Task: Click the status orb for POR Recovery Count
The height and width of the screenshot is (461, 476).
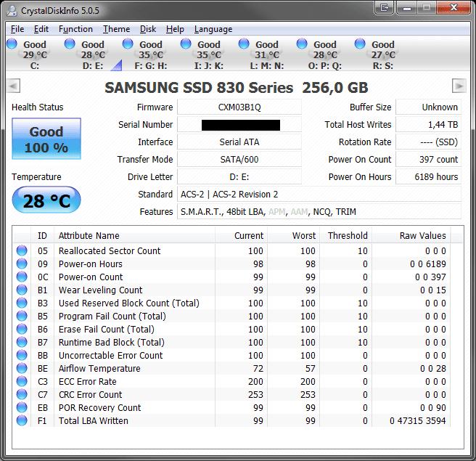Action: [22, 407]
